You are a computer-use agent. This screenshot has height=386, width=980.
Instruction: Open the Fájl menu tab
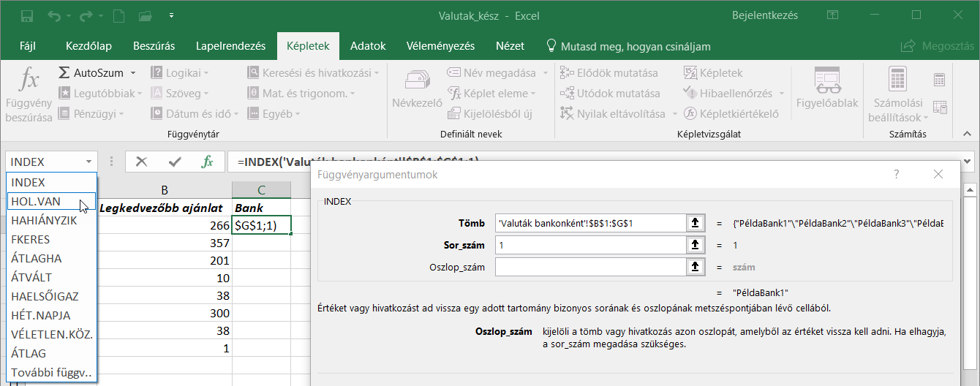[28, 46]
